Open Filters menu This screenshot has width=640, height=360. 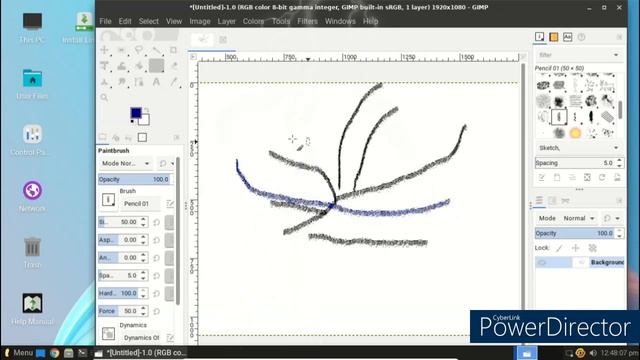coord(307,21)
